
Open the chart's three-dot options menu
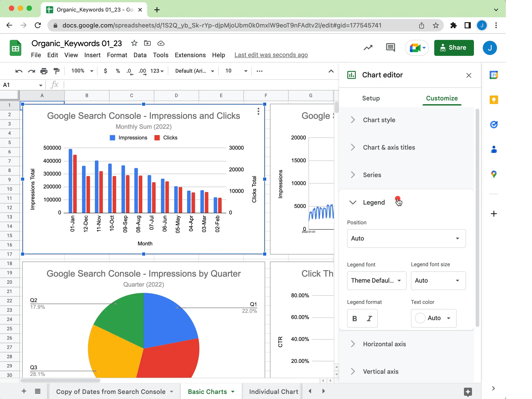[x=258, y=111]
